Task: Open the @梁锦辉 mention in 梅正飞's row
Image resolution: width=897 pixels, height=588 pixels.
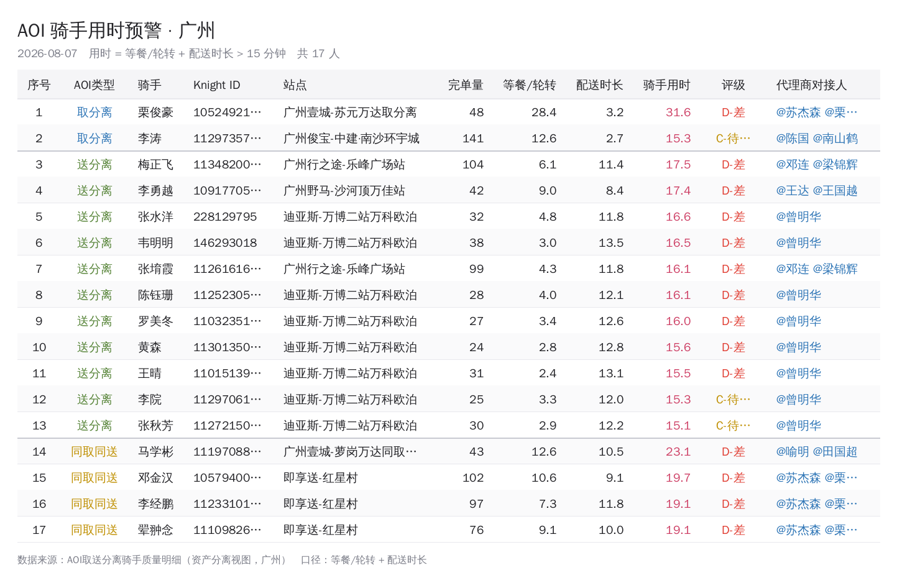Action: 835,165
